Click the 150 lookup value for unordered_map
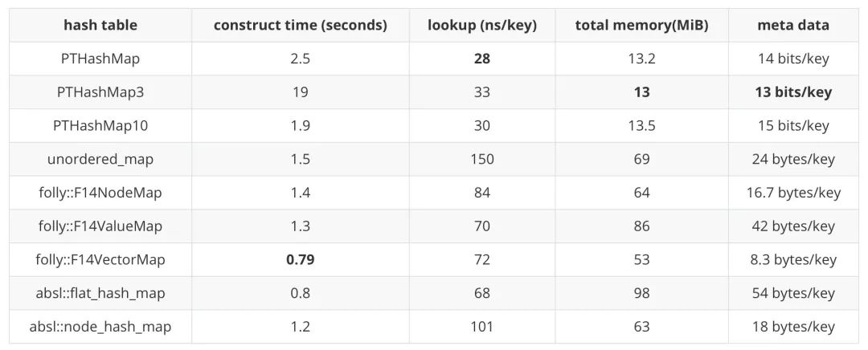The height and width of the screenshot is (350, 868). coord(482,159)
